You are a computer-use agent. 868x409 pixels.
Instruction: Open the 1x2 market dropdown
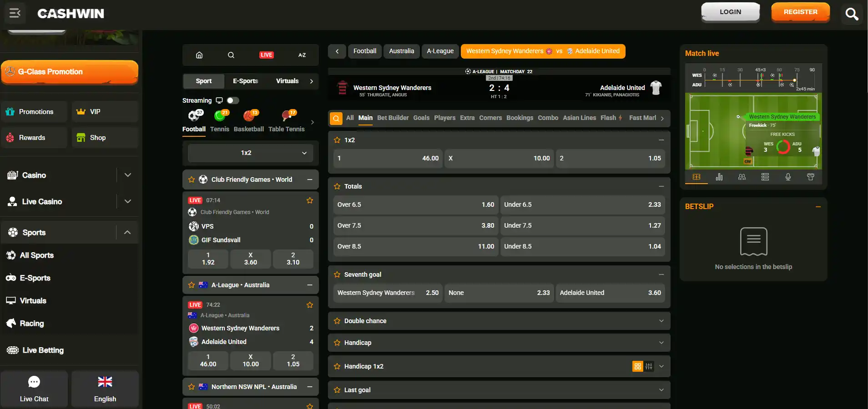251,153
